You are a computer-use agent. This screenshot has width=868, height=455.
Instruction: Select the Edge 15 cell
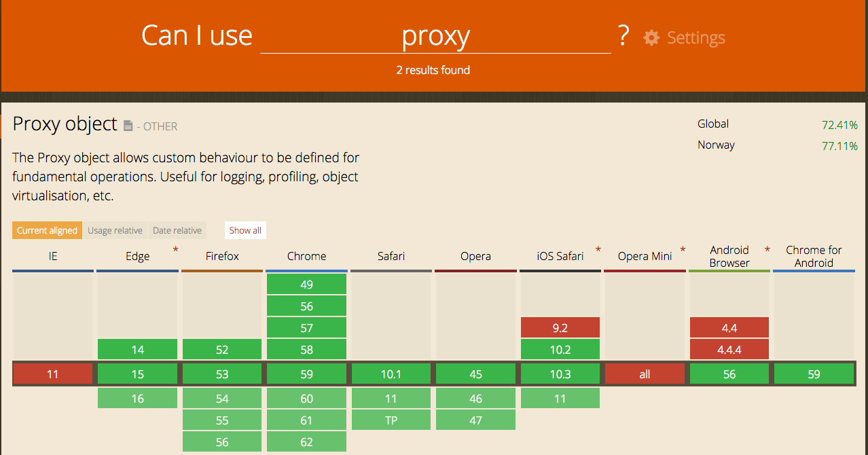pyautogui.click(x=138, y=374)
